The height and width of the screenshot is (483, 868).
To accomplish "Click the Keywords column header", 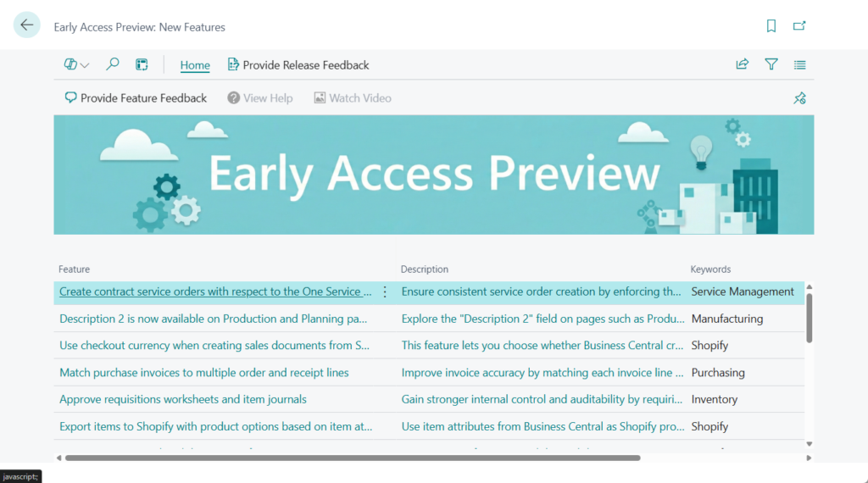I will coord(710,269).
